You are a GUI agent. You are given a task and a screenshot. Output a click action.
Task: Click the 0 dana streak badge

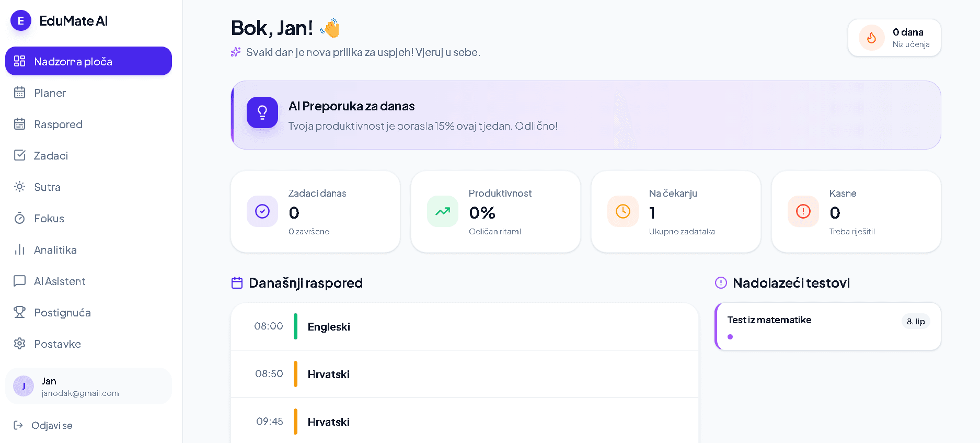(894, 38)
